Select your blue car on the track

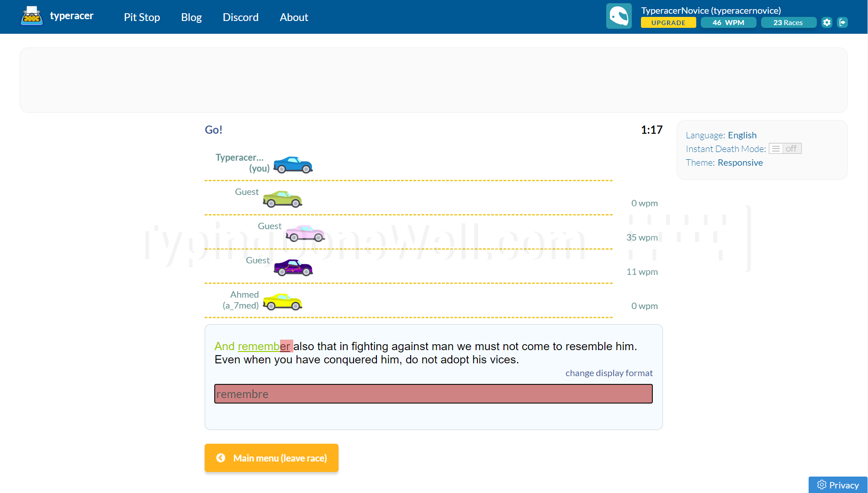click(292, 165)
